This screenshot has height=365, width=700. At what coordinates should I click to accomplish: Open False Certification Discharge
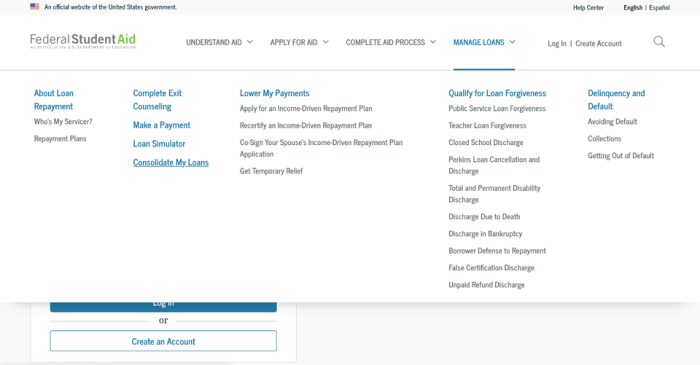tap(492, 268)
